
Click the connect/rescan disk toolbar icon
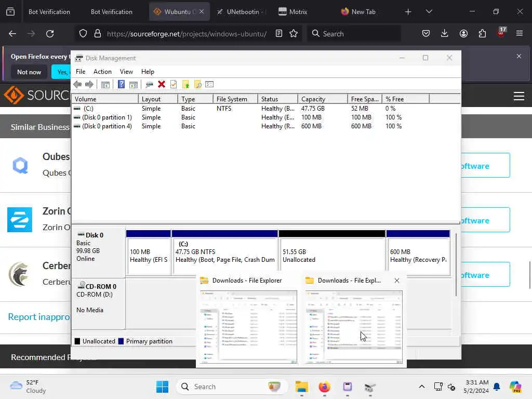(149, 85)
